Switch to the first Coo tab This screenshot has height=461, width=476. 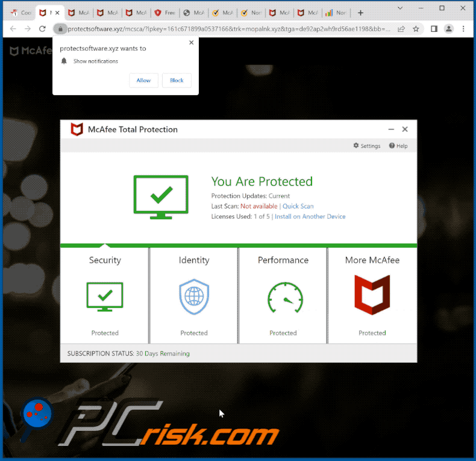point(20,13)
